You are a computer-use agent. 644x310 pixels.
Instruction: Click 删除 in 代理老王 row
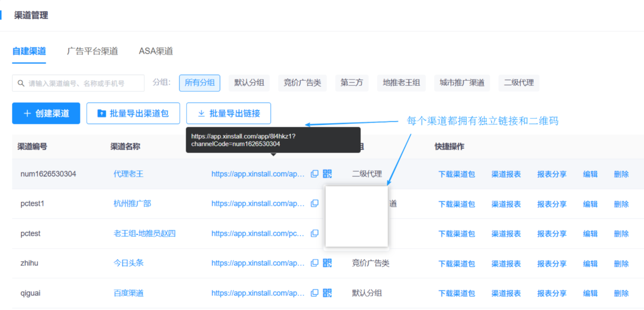pos(621,174)
